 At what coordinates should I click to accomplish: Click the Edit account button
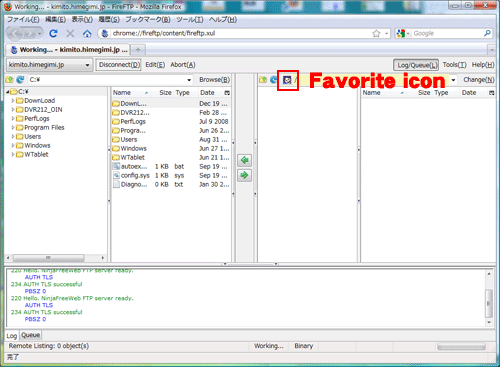[155, 65]
